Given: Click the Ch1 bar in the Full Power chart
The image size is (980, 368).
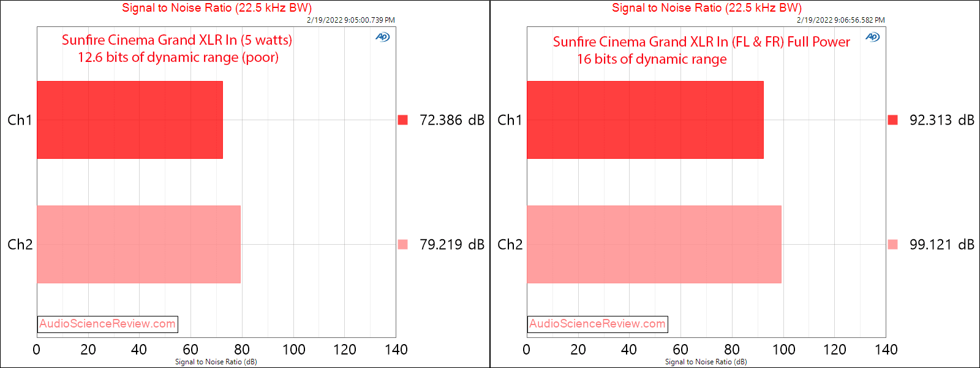Looking at the screenshot, I should tap(646, 120).
